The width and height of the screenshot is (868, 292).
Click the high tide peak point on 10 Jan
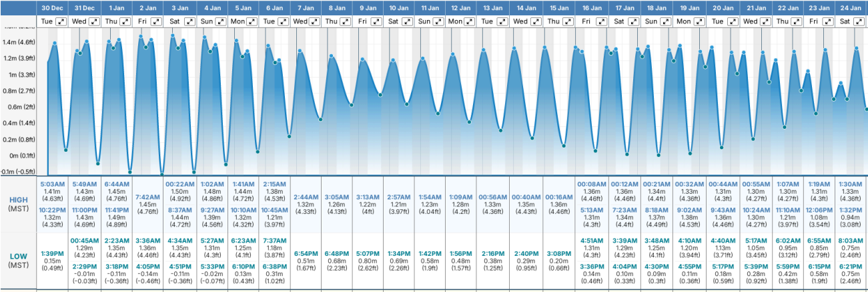pyautogui.click(x=394, y=60)
